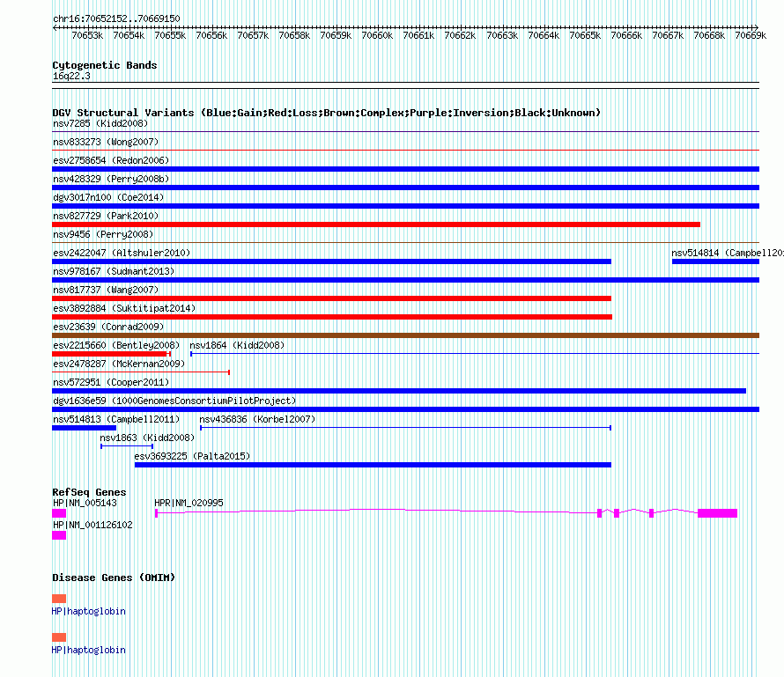Viewport: 784px width, 677px height.
Task: Click the nsv1863 (Kidd2008) label
Action: click(x=147, y=438)
